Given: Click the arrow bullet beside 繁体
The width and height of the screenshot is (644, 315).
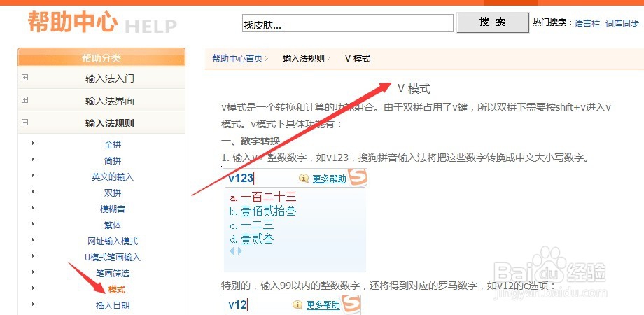Looking at the screenshot, I should pyautogui.click(x=33, y=223).
